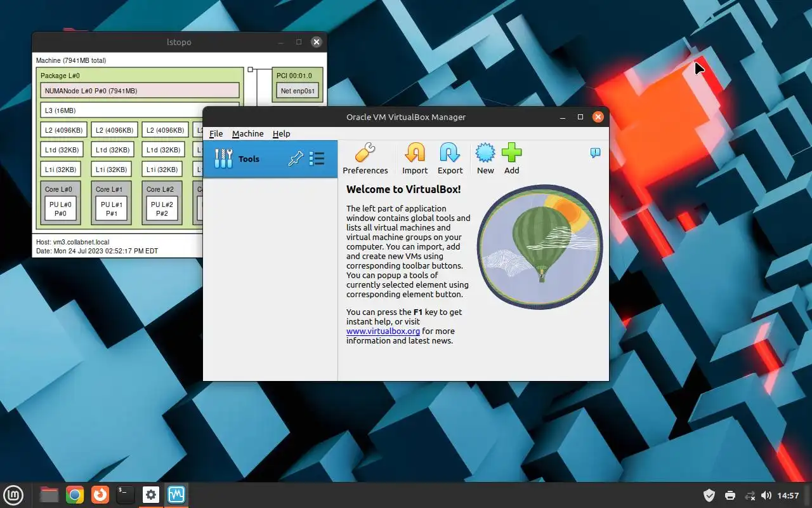
Task: Click the printer tray icon
Action: coord(730,495)
